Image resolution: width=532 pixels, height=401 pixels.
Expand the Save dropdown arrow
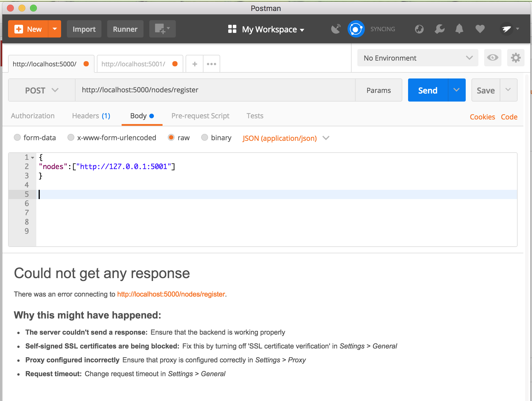point(508,90)
